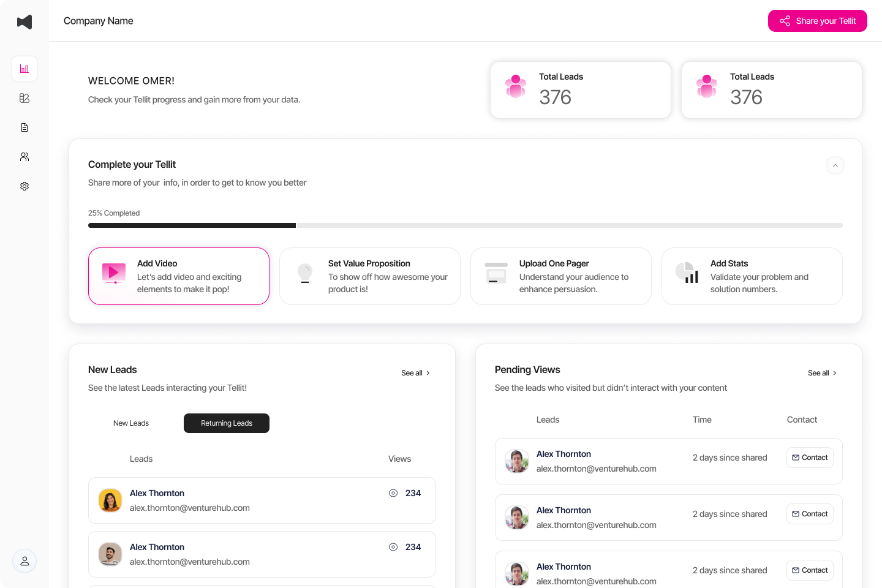882x588 pixels.
Task: Contact the first pending lead
Action: coord(810,458)
